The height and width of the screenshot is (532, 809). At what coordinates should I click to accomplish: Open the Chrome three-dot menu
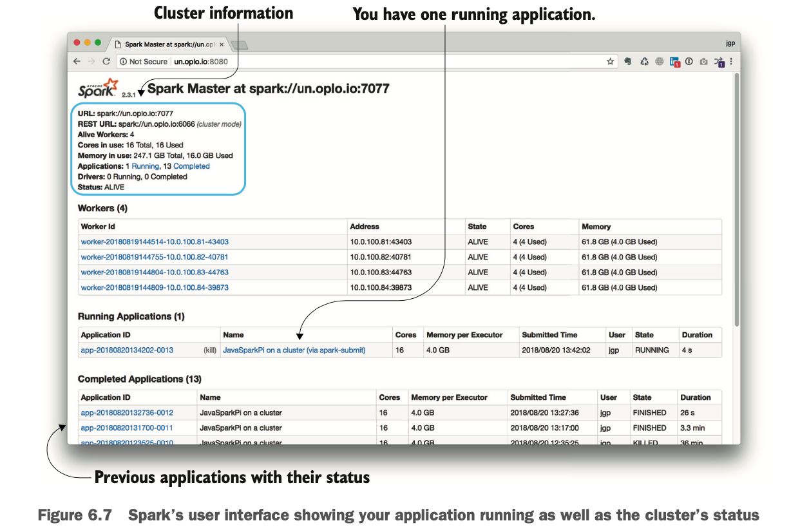pos(732,61)
